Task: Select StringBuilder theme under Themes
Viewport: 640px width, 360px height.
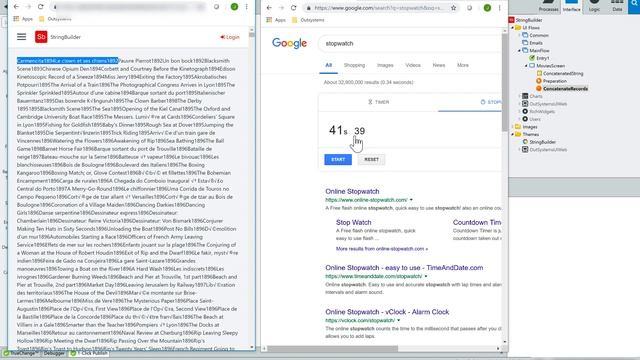Action: (x=539, y=142)
